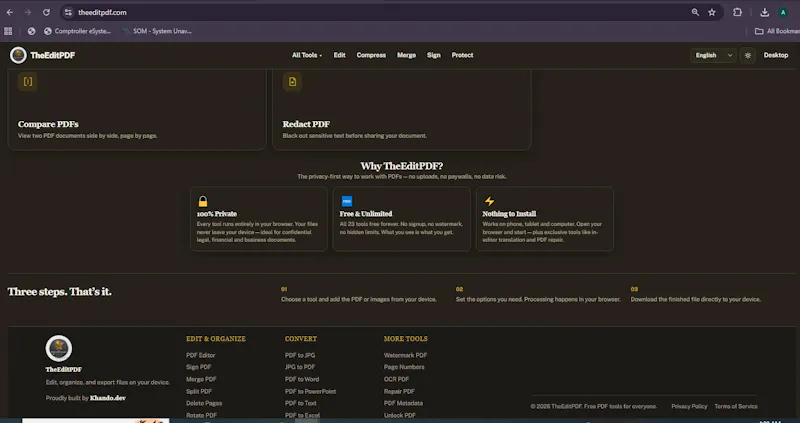800x423 pixels.
Task: Click the footer TheEditPDF round logo
Action: [x=59, y=349]
